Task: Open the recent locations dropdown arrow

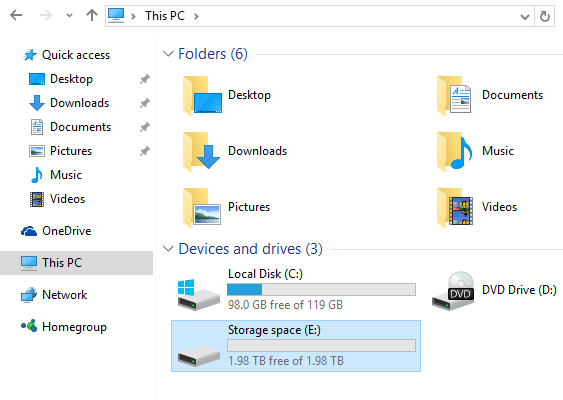Action: [69, 15]
